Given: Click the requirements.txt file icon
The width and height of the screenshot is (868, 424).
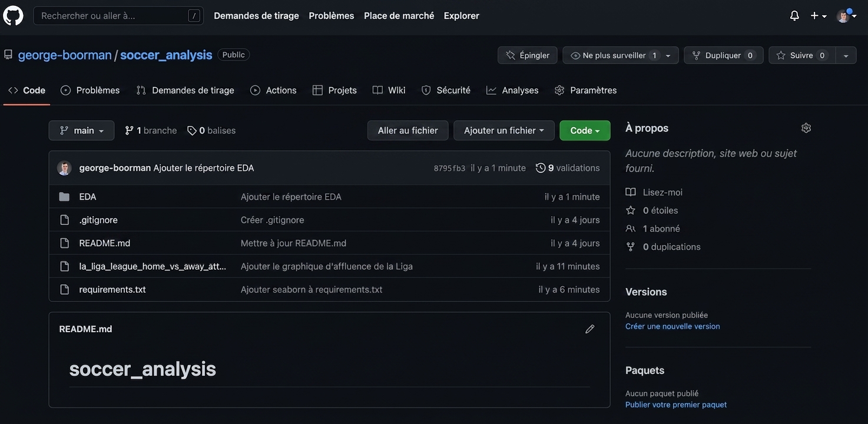Looking at the screenshot, I should (x=65, y=290).
